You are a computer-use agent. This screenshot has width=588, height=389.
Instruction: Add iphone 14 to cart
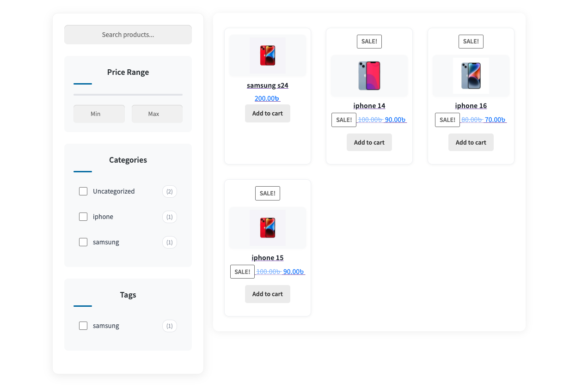pos(369,142)
